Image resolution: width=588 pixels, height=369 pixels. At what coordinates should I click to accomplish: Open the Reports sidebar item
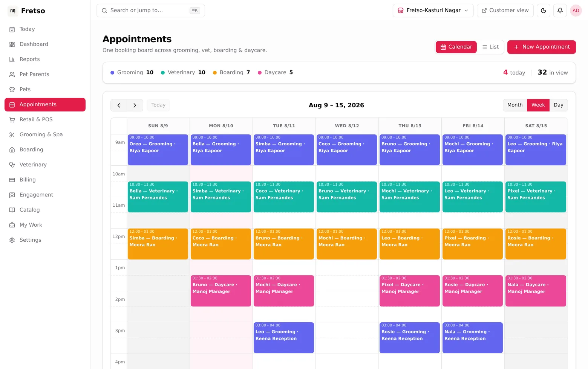click(x=45, y=59)
